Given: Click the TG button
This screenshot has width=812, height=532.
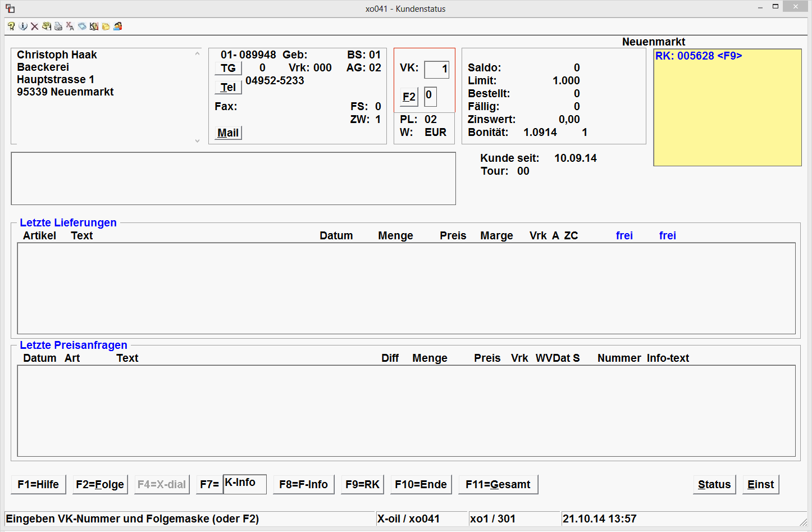Looking at the screenshot, I should (228, 68).
